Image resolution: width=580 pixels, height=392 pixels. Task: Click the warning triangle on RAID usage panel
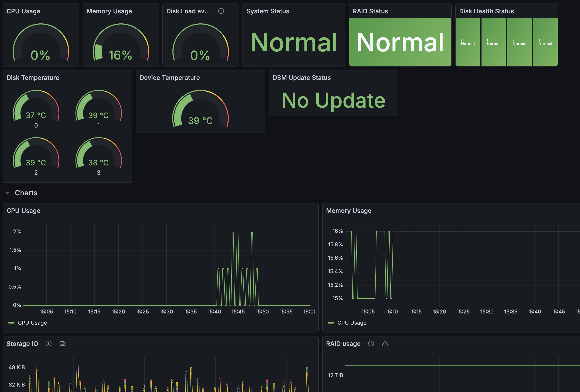pyautogui.click(x=385, y=343)
